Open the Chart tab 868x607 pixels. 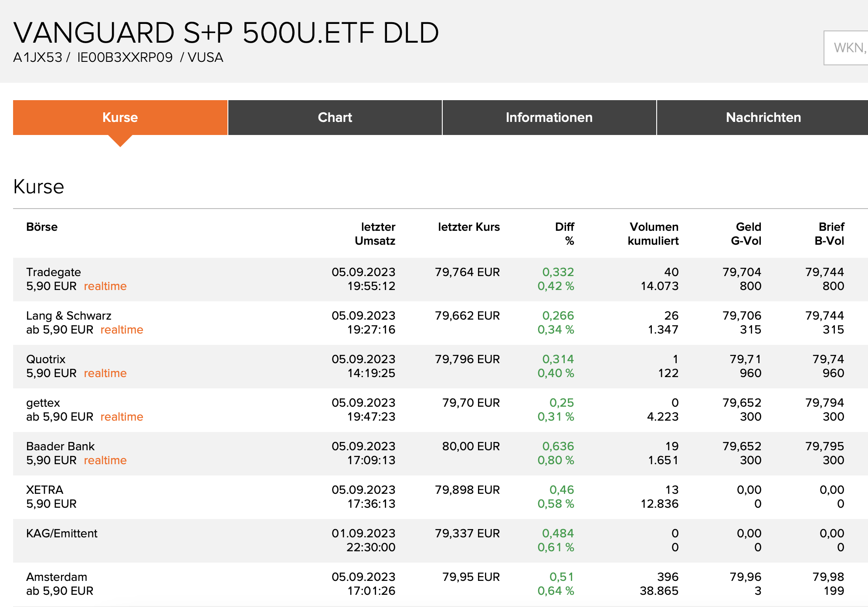coord(335,118)
